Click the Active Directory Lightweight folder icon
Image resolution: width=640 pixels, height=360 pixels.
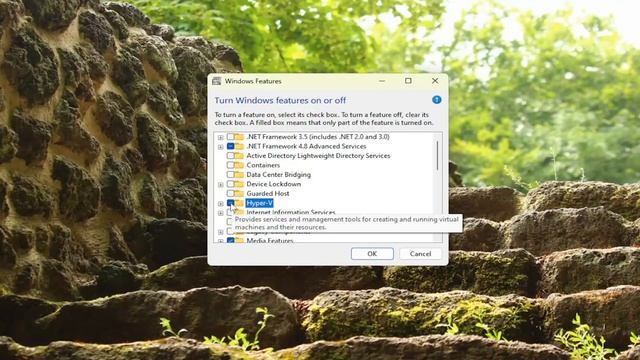tap(239, 156)
